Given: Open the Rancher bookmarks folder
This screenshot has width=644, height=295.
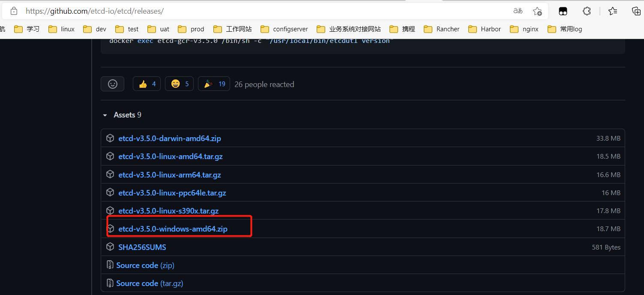Looking at the screenshot, I should tap(442, 29).
